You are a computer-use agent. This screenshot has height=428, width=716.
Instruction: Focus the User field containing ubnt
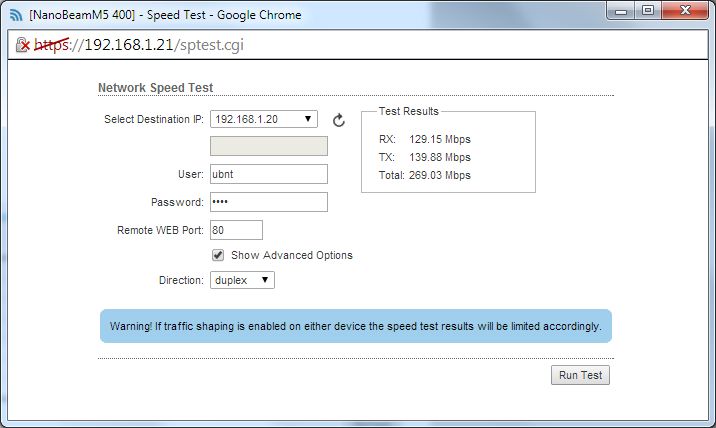pos(268,174)
